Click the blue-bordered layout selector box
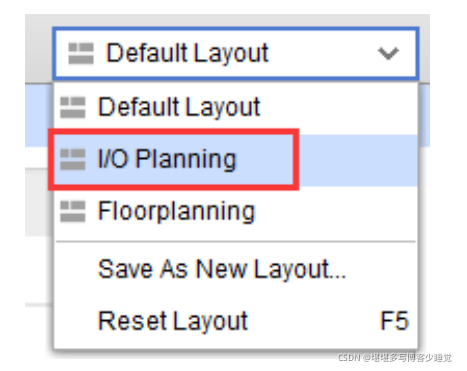The height and width of the screenshot is (371, 467). point(235,54)
